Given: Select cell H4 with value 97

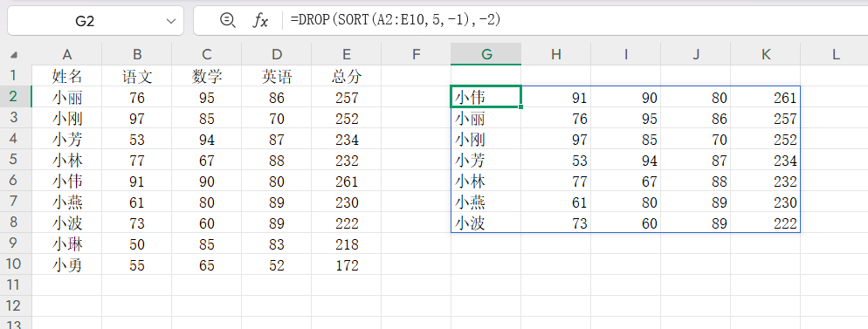Looking at the screenshot, I should [x=555, y=139].
